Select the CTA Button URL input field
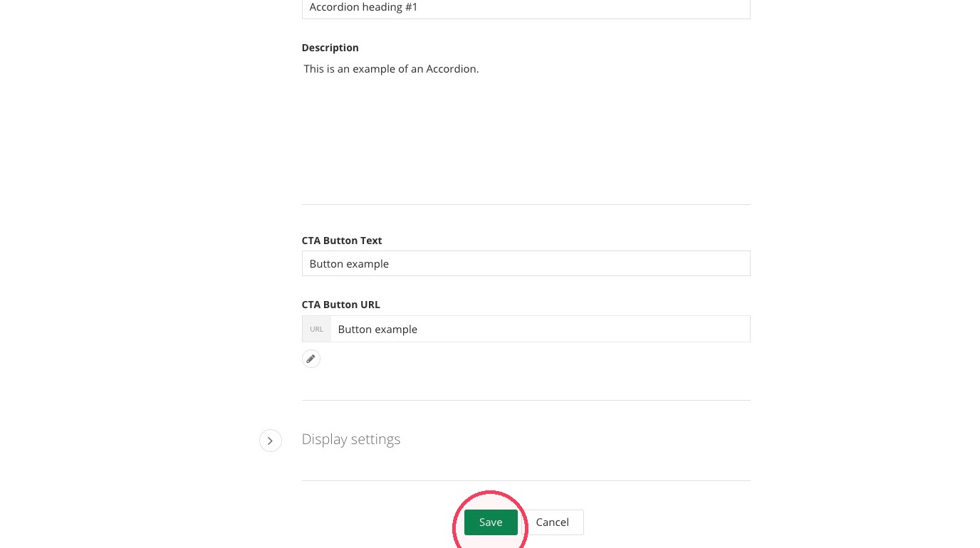The height and width of the screenshot is (548, 980). [x=541, y=329]
